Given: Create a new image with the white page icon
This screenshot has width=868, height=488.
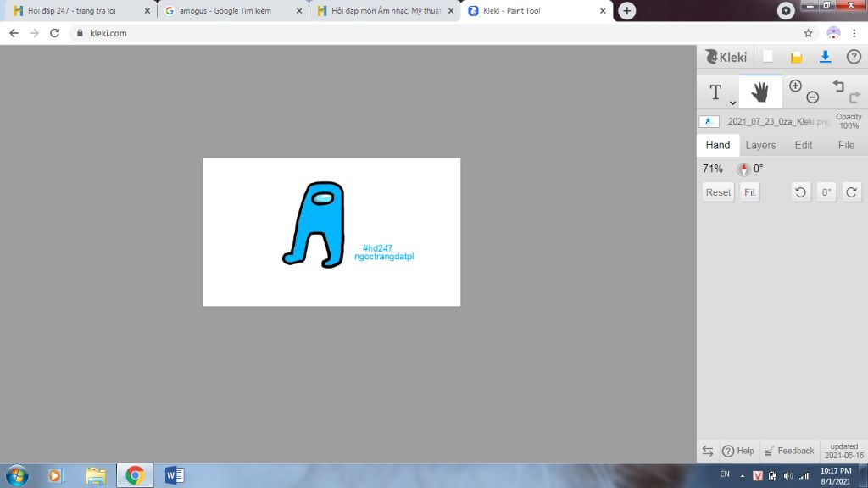Looking at the screenshot, I should pos(768,57).
